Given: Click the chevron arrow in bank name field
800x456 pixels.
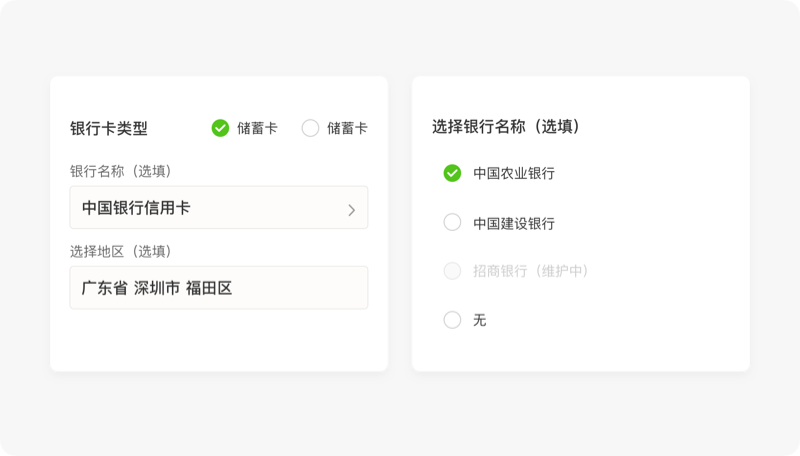Looking at the screenshot, I should pyautogui.click(x=351, y=210).
